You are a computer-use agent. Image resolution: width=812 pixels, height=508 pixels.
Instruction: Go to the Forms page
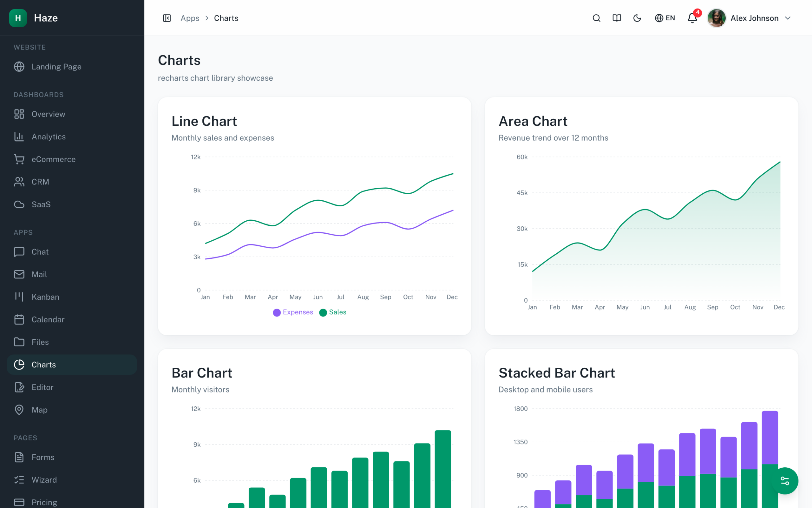pos(72,457)
